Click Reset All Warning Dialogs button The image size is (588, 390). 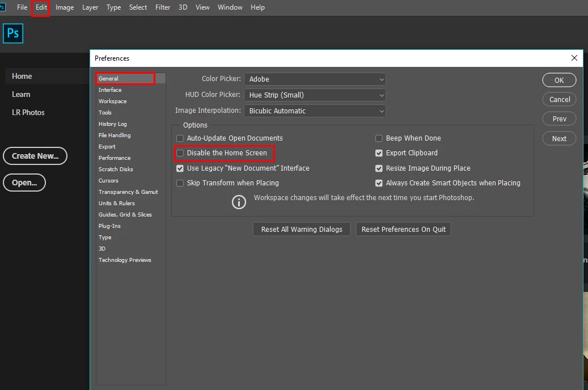coord(302,229)
